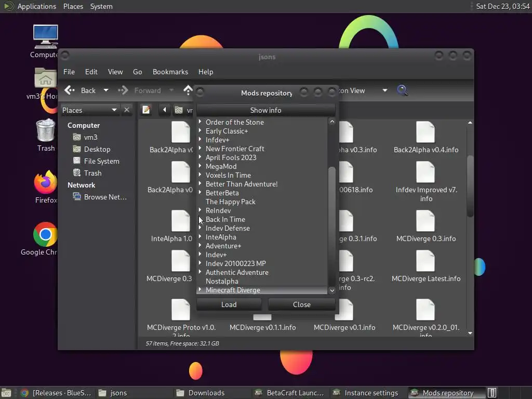Open the Edit menu in jsons window
The image size is (532, 399).
pos(91,72)
